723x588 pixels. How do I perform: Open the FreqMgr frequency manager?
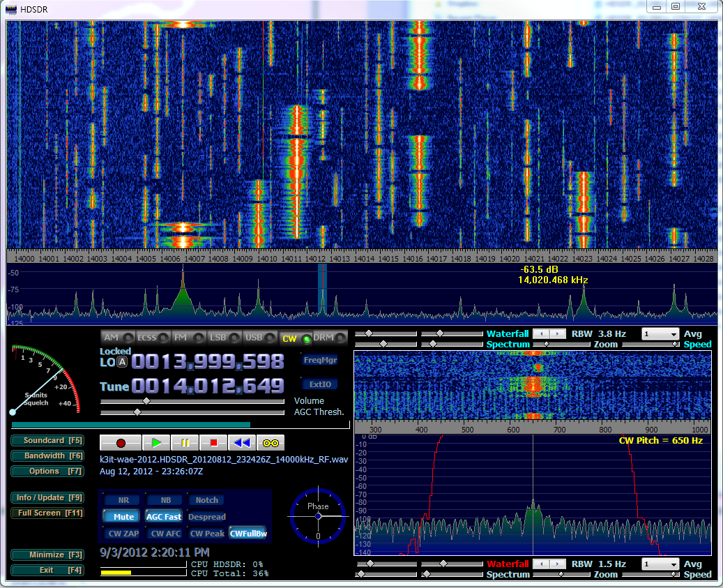(x=320, y=361)
